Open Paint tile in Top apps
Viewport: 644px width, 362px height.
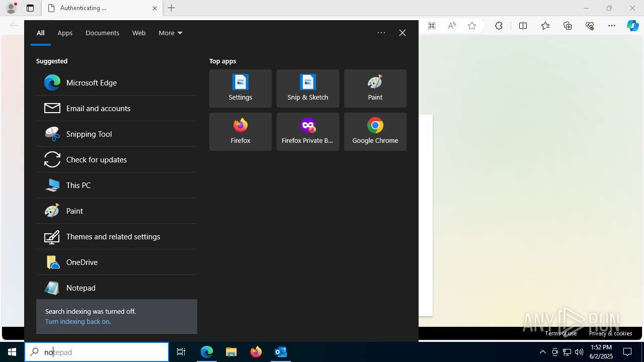coord(375,88)
